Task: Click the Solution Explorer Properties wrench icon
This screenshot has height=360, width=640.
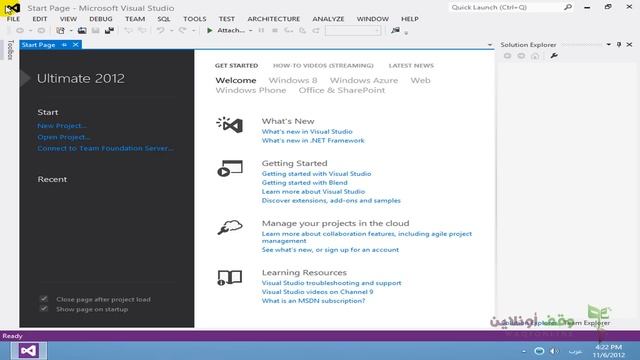Action: click(554, 56)
